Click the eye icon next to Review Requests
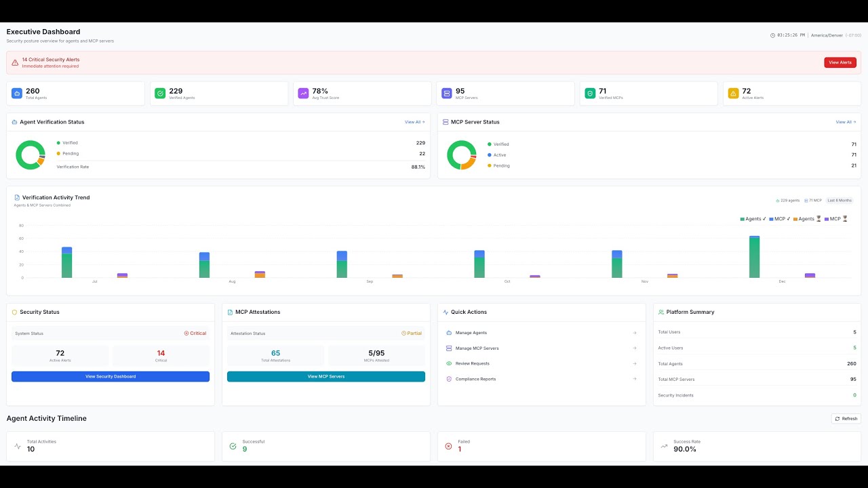The width and height of the screenshot is (868, 488). click(449, 363)
